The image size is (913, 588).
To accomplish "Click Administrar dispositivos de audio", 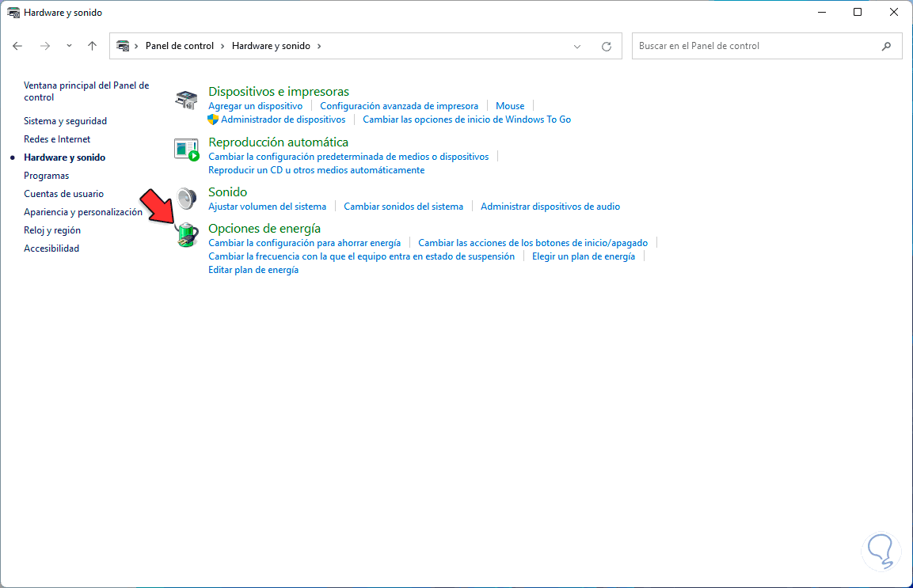I will tap(550, 207).
